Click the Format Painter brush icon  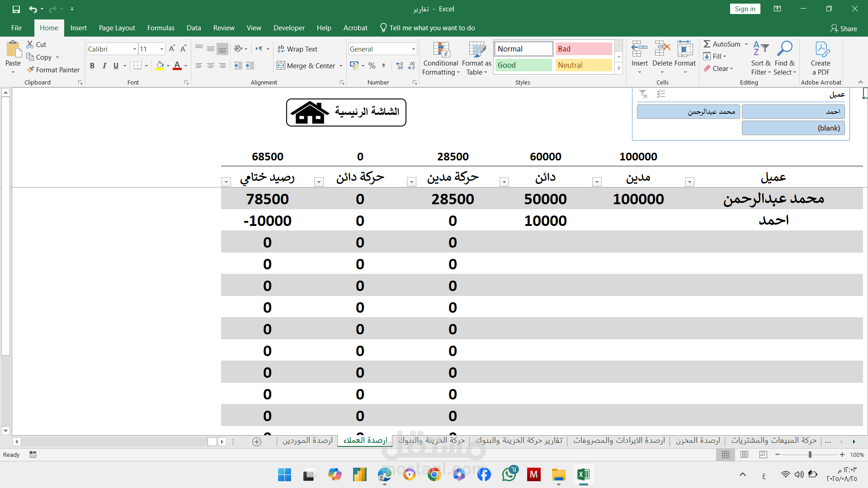pyautogui.click(x=30, y=70)
